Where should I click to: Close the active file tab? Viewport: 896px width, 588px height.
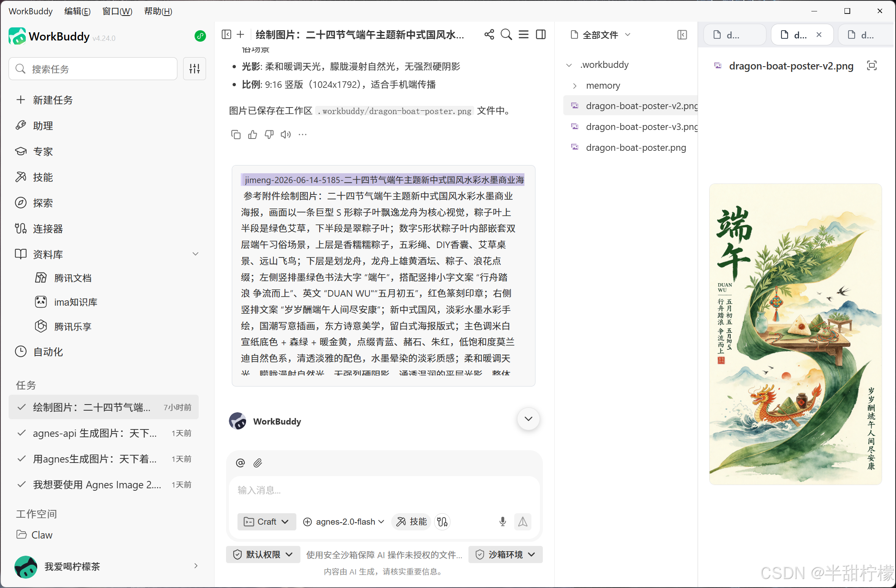[x=819, y=35]
